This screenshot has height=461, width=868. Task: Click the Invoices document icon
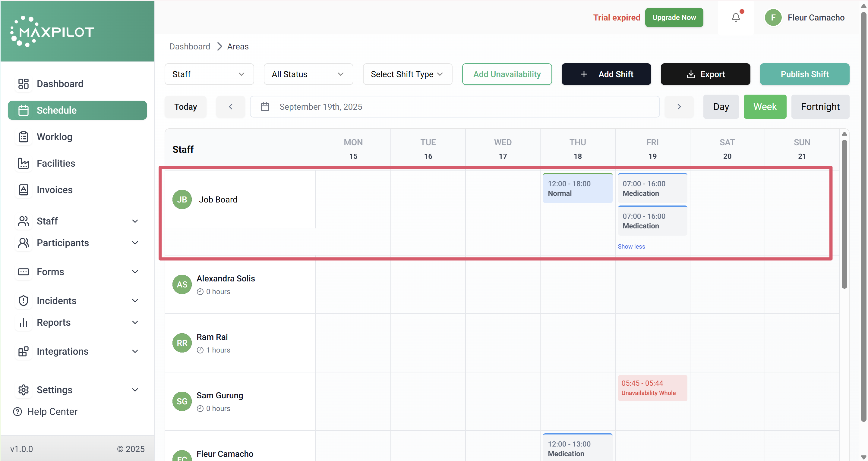(23, 190)
